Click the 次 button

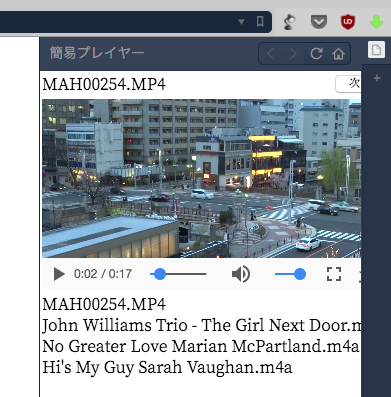[x=349, y=84]
